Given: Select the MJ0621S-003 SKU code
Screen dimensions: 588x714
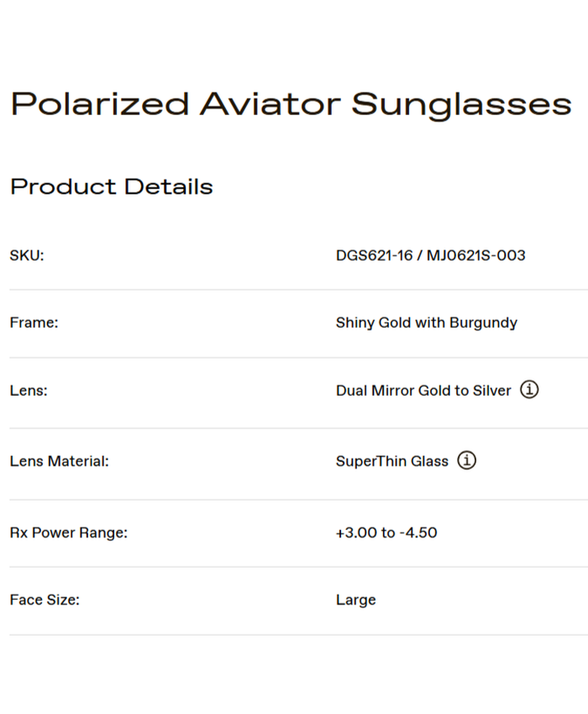Looking at the screenshot, I should [476, 255].
